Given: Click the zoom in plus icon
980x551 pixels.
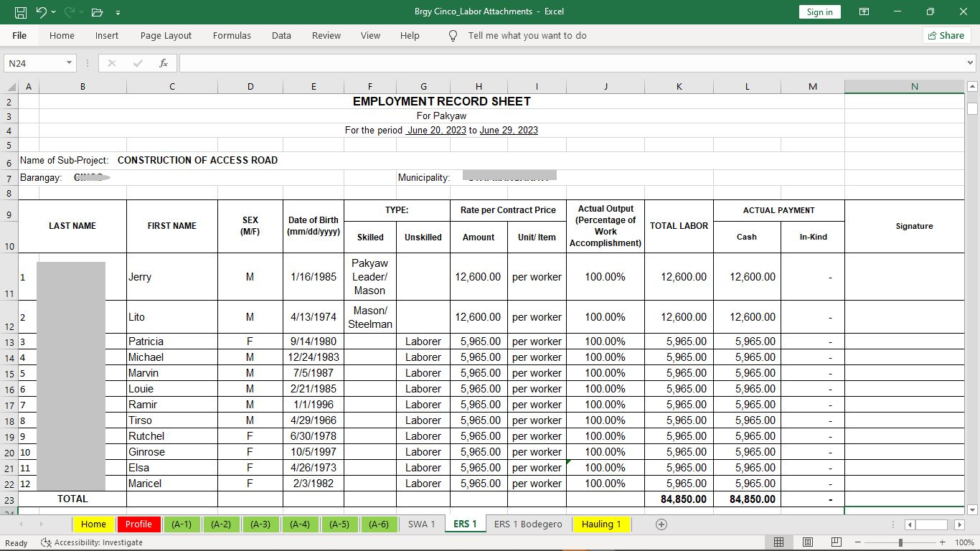Looking at the screenshot, I should 942,542.
